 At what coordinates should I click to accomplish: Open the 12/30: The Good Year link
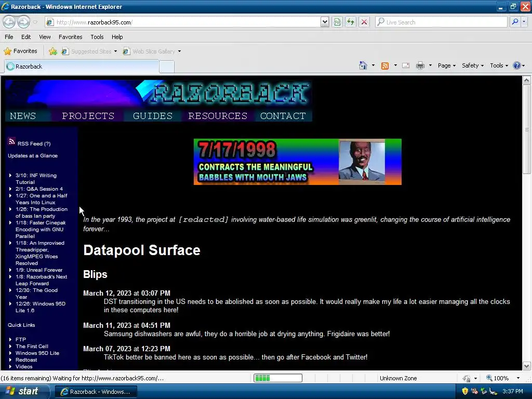pyautogui.click(x=36, y=294)
